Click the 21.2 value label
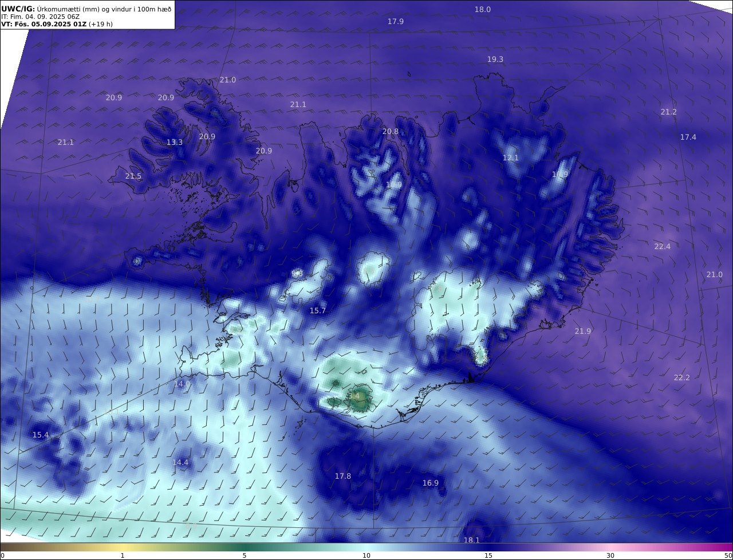This screenshot has width=733, height=560. coord(669,112)
